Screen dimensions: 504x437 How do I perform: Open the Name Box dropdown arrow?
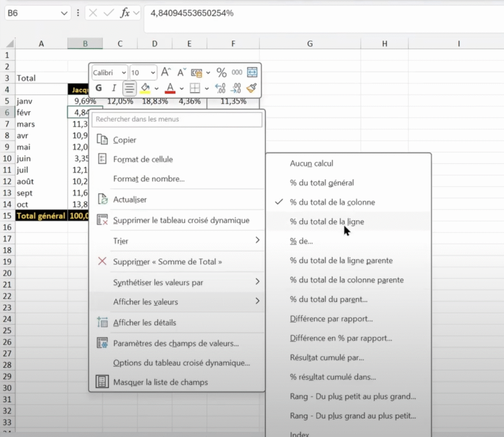[64, 13]
